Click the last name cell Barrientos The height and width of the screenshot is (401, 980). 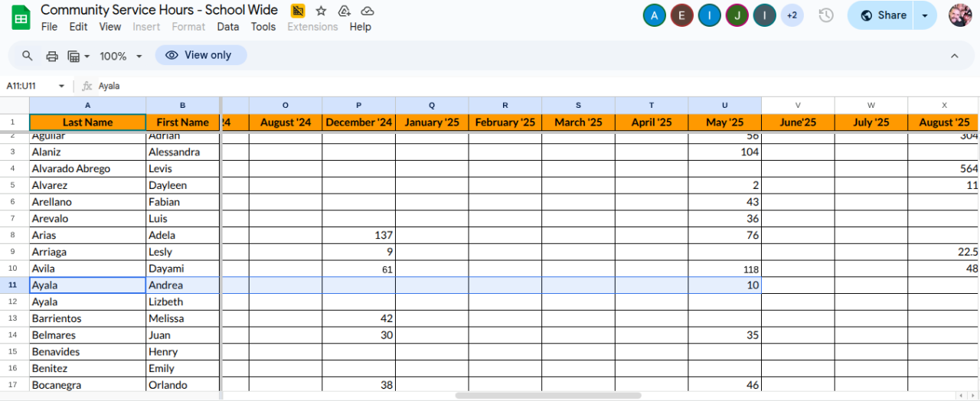click(87, 318)
